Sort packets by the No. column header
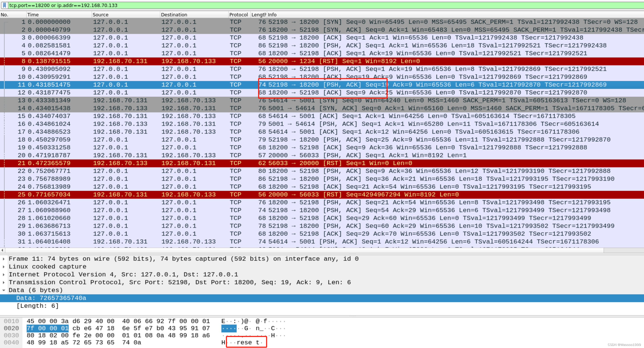The width and height of the screenshot is (644, 348). (13, 14)
